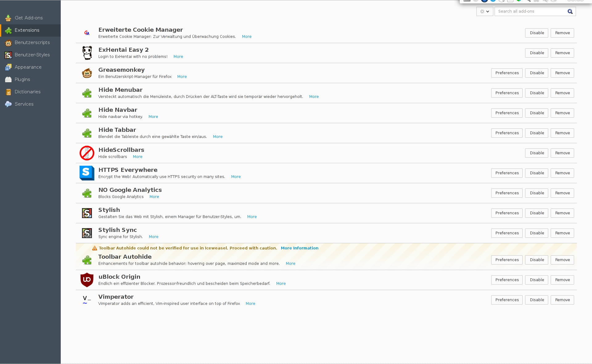Click the ExHentai Easy 2 panda icon
The height and width of the screenshot is (364, 592).
pos(87,53)
